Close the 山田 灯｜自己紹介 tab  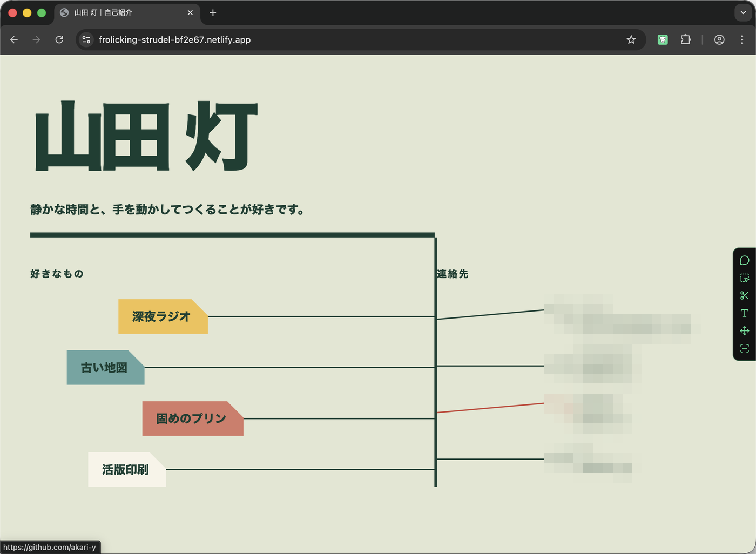190,12
